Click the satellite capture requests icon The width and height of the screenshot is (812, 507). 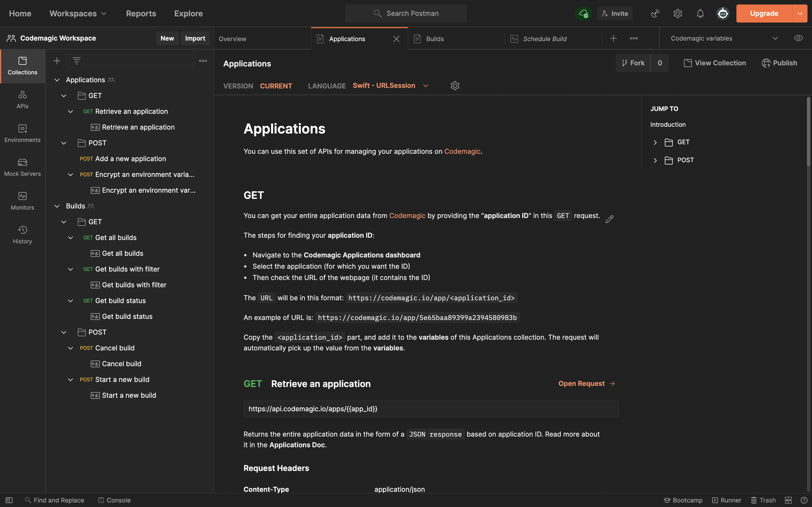(x=655, y=14)
